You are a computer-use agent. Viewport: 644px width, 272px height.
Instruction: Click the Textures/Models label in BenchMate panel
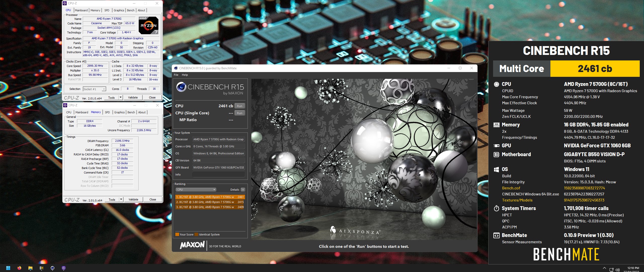pos(517,200)
